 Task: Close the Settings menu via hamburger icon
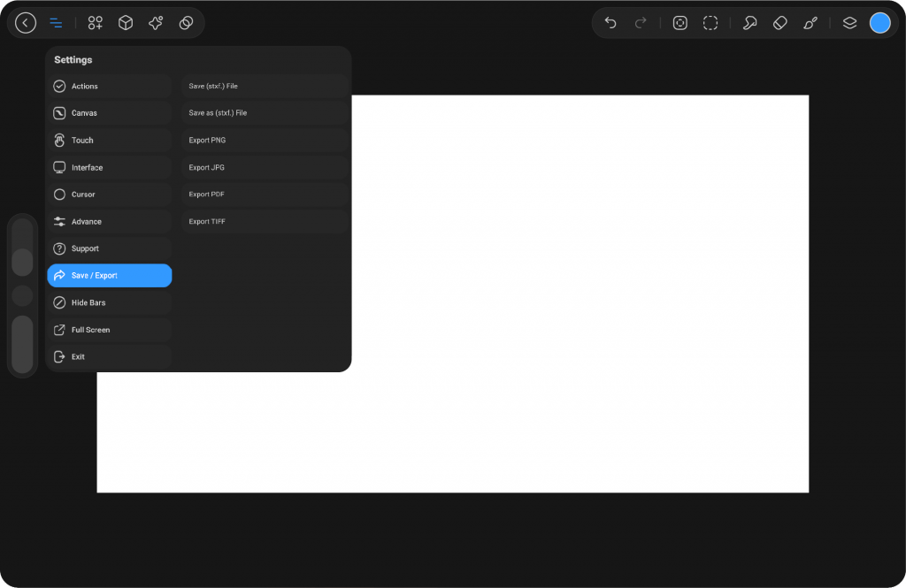56,23
